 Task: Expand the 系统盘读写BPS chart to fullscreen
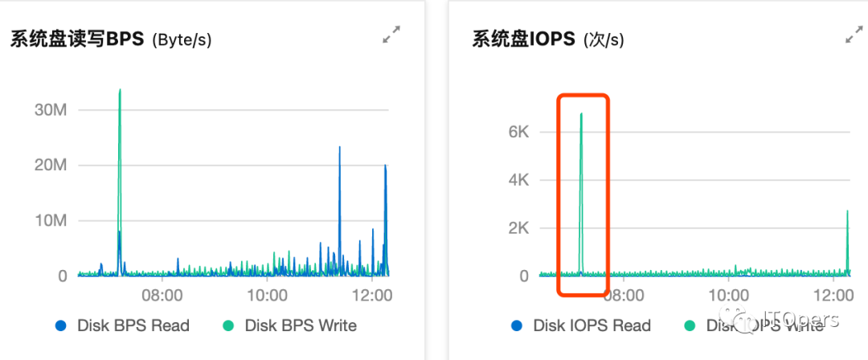tap(391, 35)
